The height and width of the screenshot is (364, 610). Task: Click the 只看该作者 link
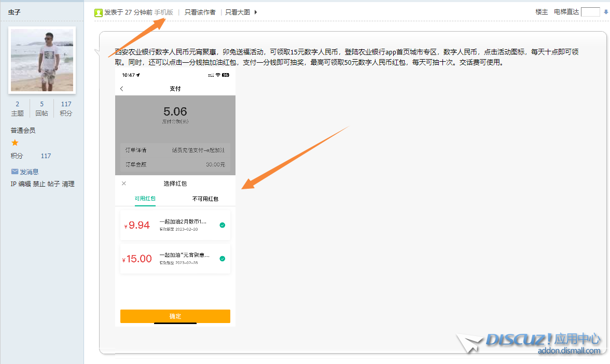pos(200,12)
